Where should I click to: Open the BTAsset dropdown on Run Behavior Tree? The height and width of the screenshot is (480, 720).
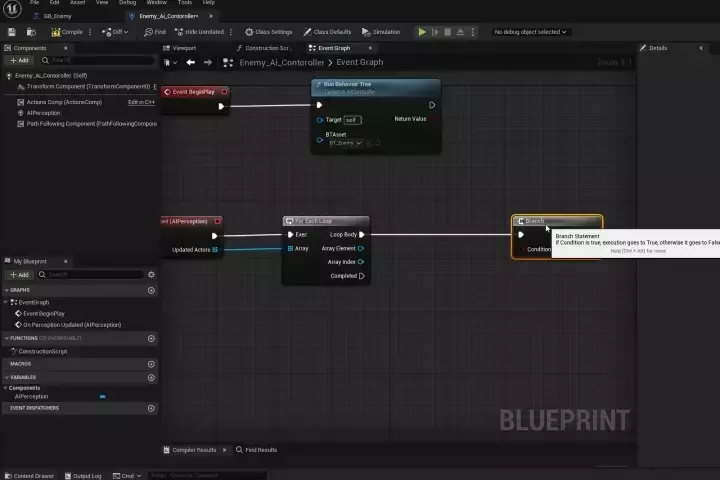coord(345,143)
